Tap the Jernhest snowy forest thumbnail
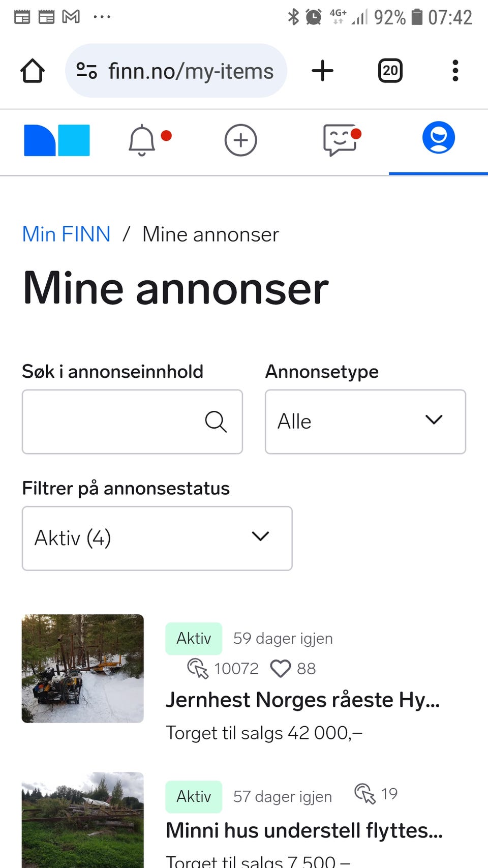The width and height of the screenshot is (488, 868). tap(83, 669)
